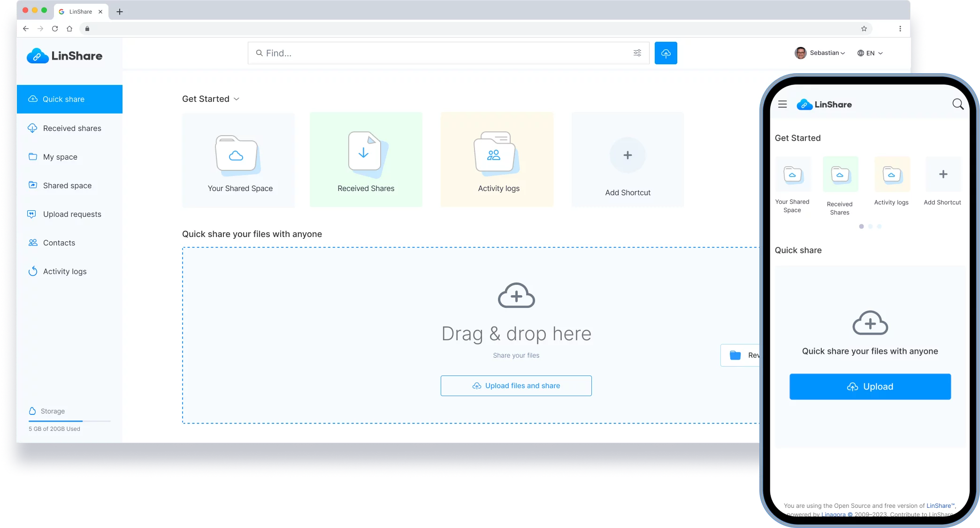
Task: Open the Received Shares shortcut tile
Action: (366, 160)
